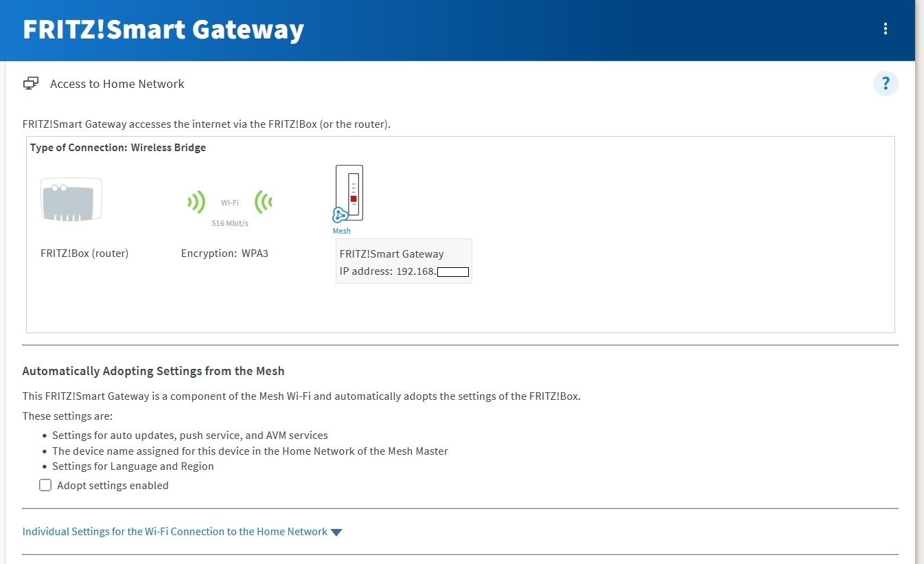Viewport: 924px width, 564px height.
Task: Click the FRITZ!Smart Gateway device image
Action: (x=349, y=192)
